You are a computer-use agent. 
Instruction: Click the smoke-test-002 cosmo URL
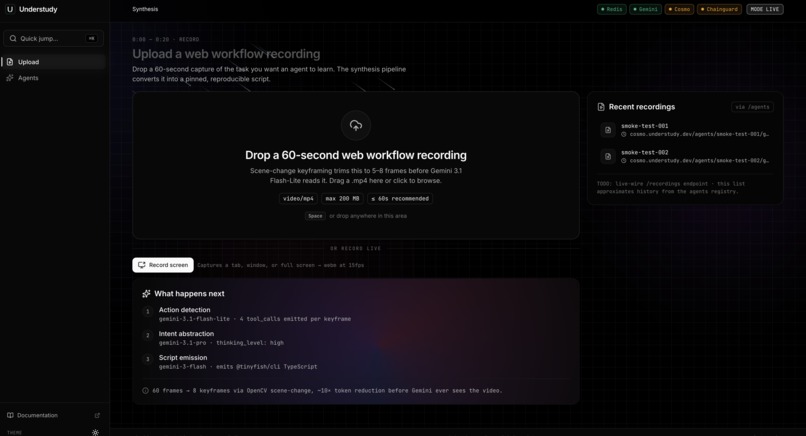point(699,161)
